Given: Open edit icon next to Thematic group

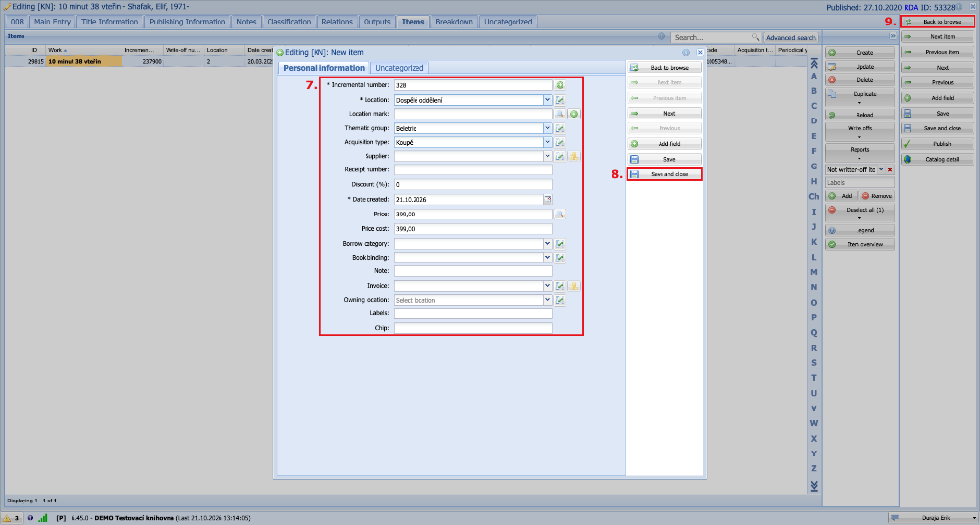Looking at the screenshot, I should point(560,128).
